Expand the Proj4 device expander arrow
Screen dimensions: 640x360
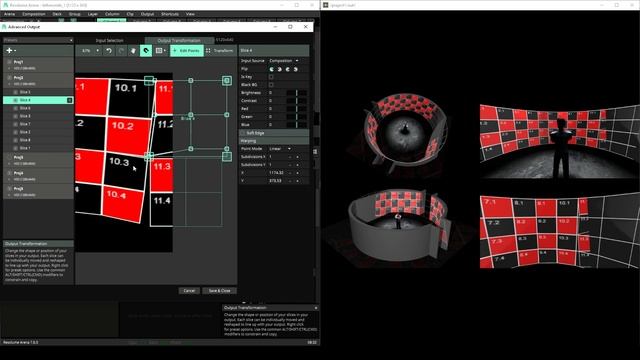(x=9, y=180)
